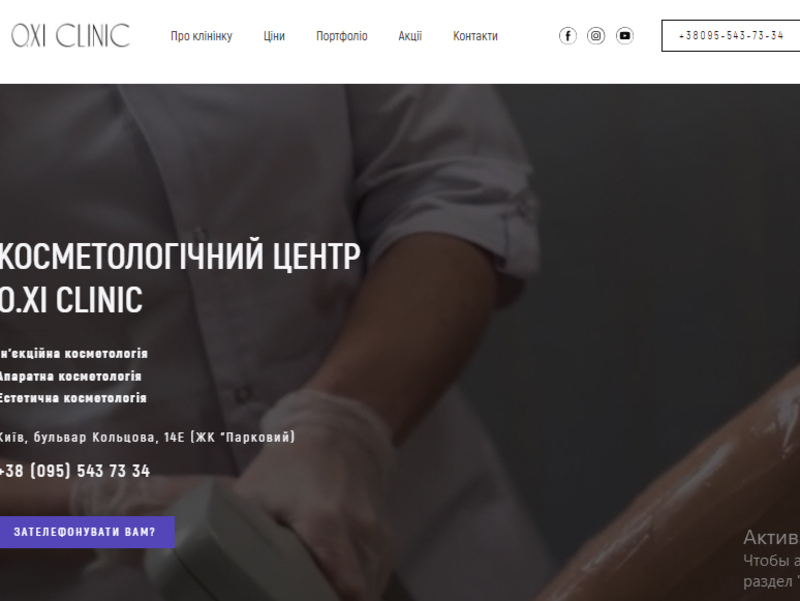Click the +38095-543-73-34 header phone button
The width and height of the screenshot is (800, 601).
[731, 36]
